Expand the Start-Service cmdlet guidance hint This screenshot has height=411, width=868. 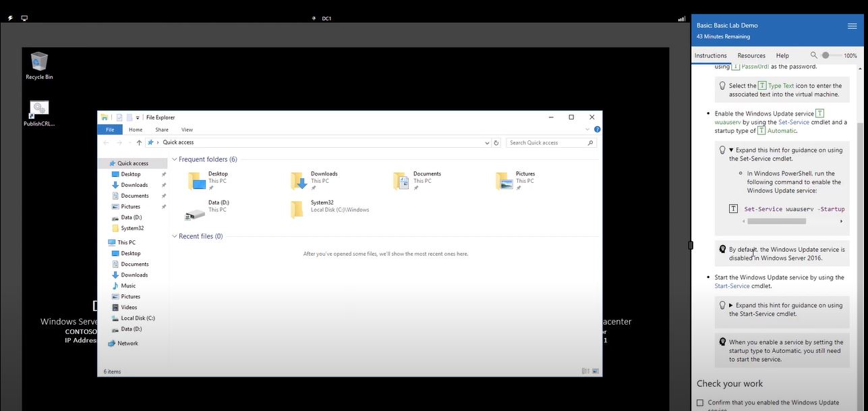click(730, 305)
